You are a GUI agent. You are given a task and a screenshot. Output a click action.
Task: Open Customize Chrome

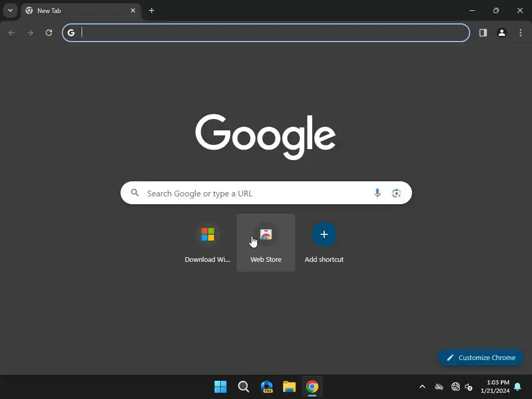[x=481, y=357]
